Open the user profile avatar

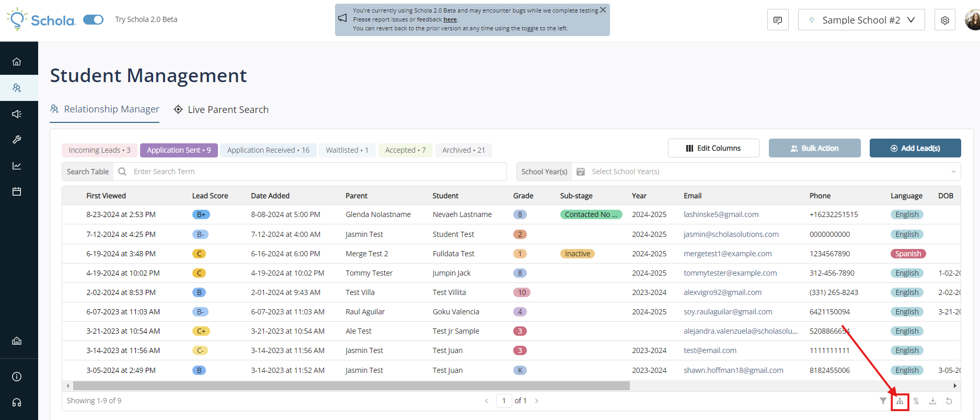(973, 20)
